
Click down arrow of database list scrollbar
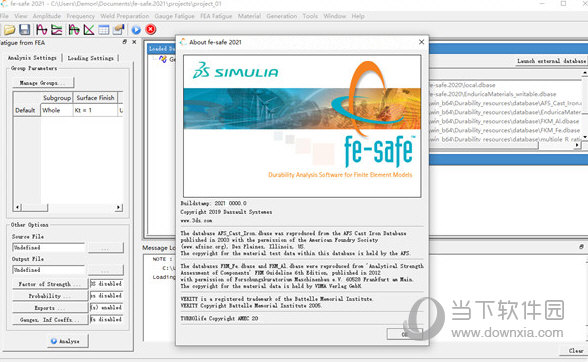click(x=585, y=137)
